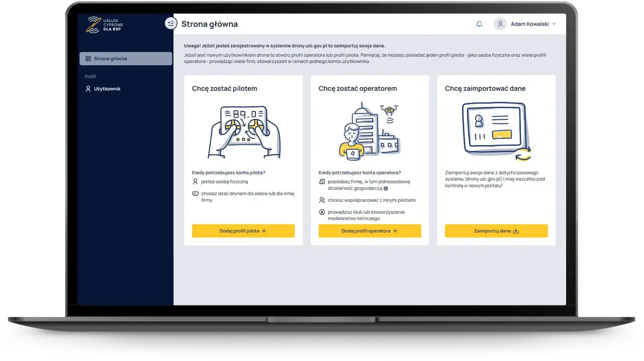Expand the chevron next to the account name

point(554,24)
